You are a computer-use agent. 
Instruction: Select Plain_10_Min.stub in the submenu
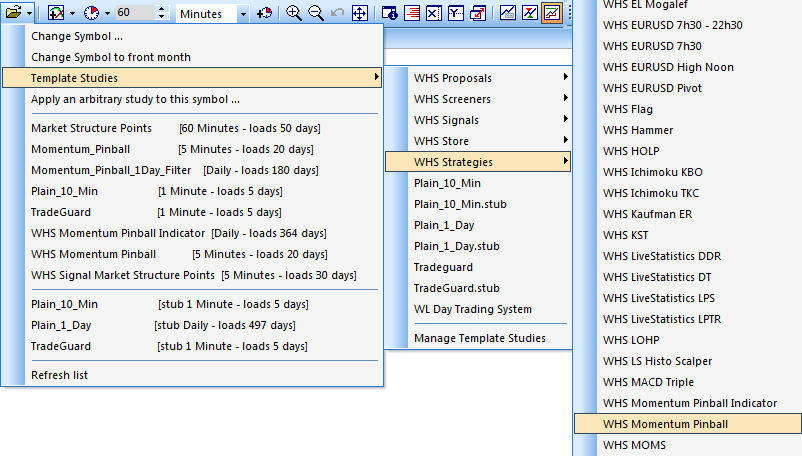point(478,204)
